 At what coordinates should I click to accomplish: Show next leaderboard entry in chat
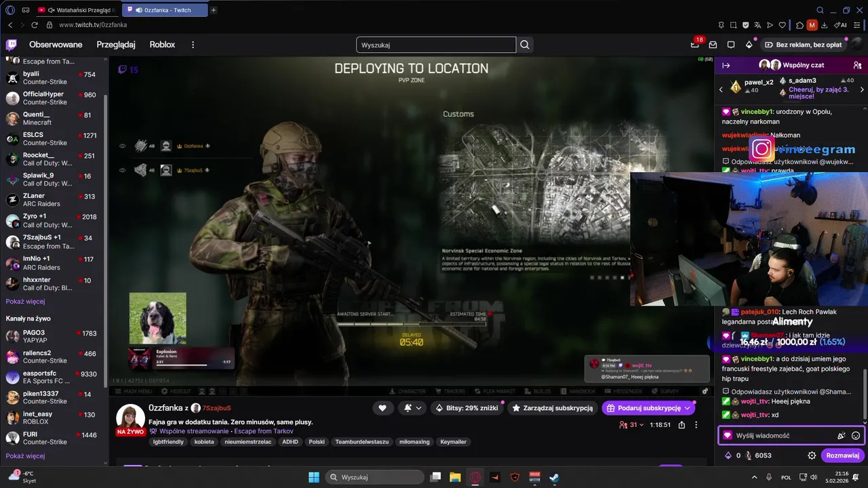[x=862, y=89]
